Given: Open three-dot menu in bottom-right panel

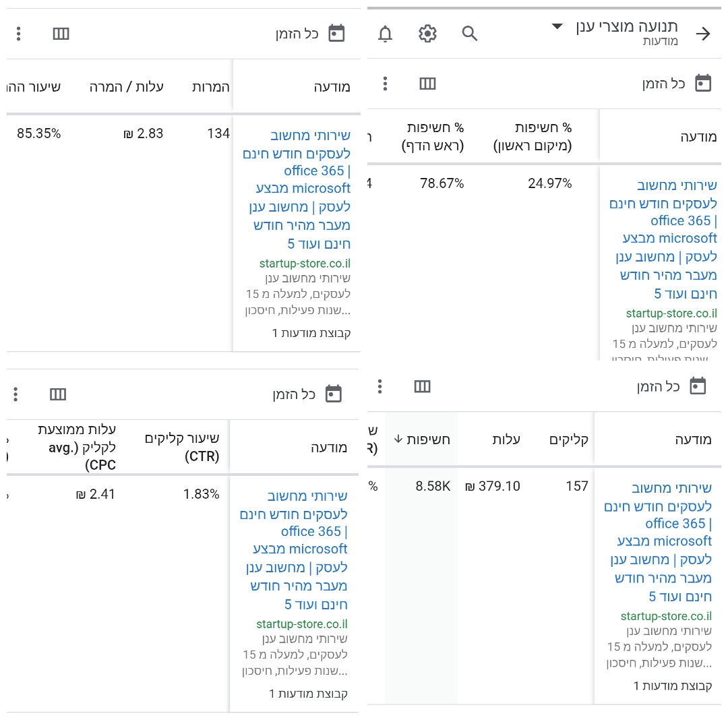Looking at the screenshot, I should [x=380, y=386].
